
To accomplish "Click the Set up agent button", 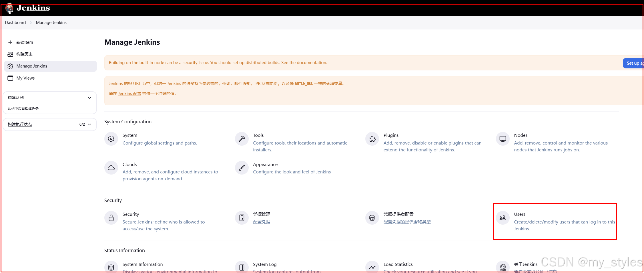I will pyautogui.click(x=633, y=63).
